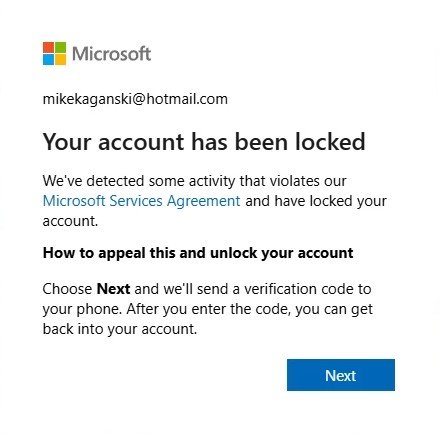Click the red square in the Microsoft logo

48,47
